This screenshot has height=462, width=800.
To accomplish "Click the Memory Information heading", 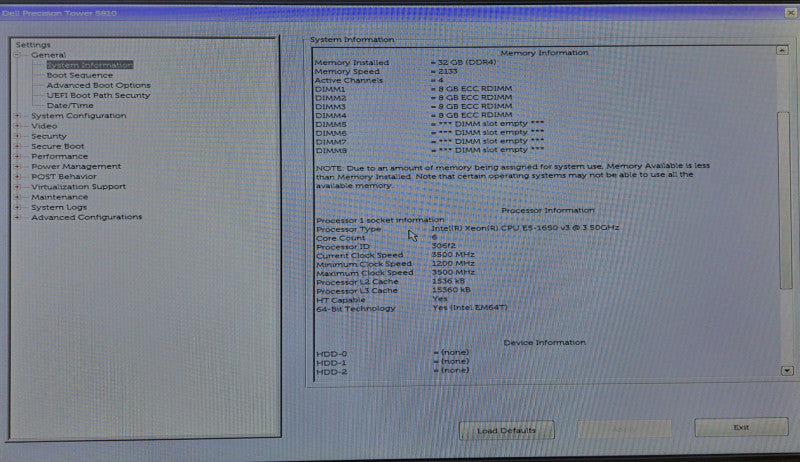I will (544, 53).
